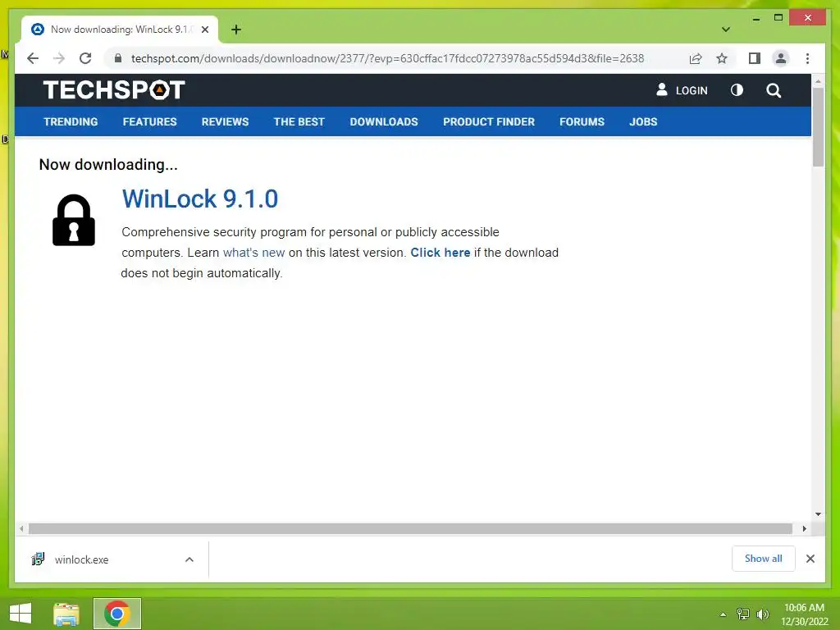The image size is (840, 630).
Task: Navigate to DOWNLOADS section
Action: pyautogui.click(x=384, y=121)
